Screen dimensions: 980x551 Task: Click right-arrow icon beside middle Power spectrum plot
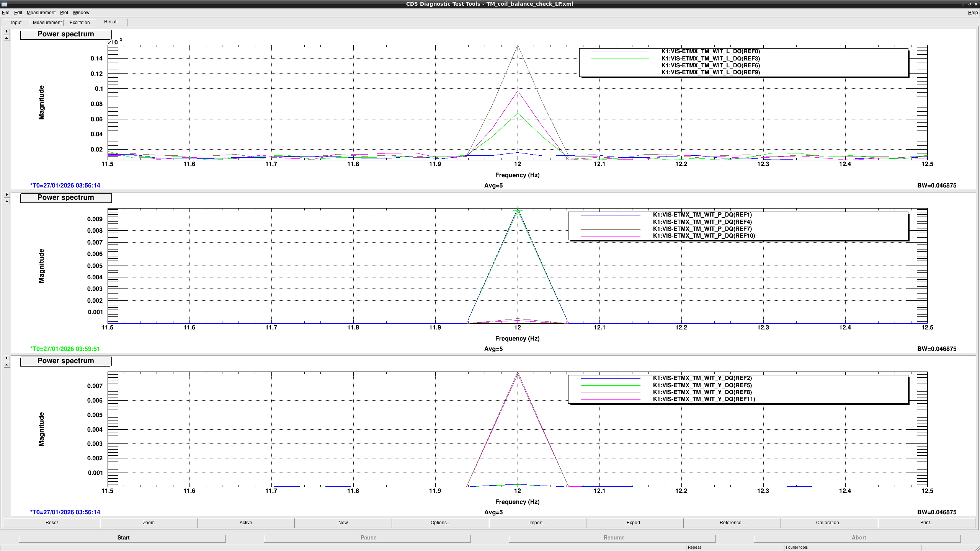(x=7, y=195)
